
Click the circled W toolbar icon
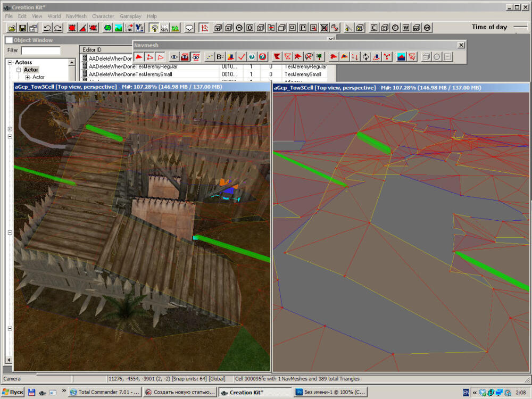[x=427, y=28]
